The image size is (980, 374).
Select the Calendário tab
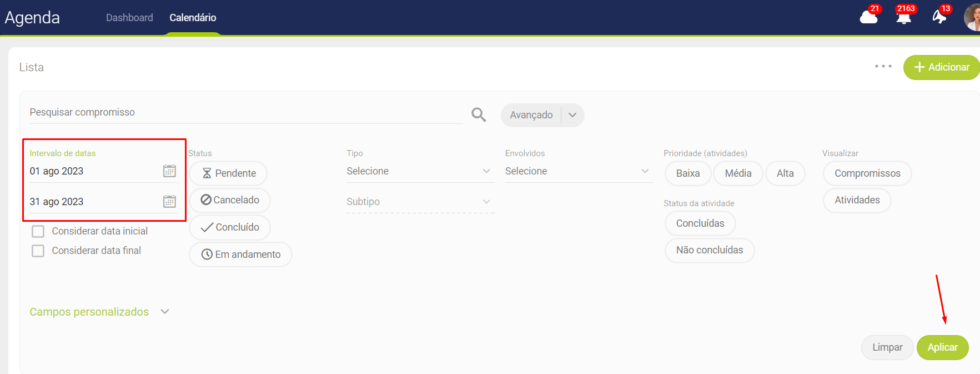coord(193,18)
